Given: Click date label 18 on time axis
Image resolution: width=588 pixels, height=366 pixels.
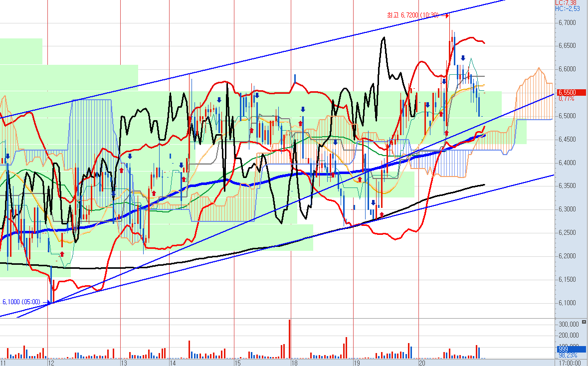Looking at the screenshot, I should [x=295, y=363].
